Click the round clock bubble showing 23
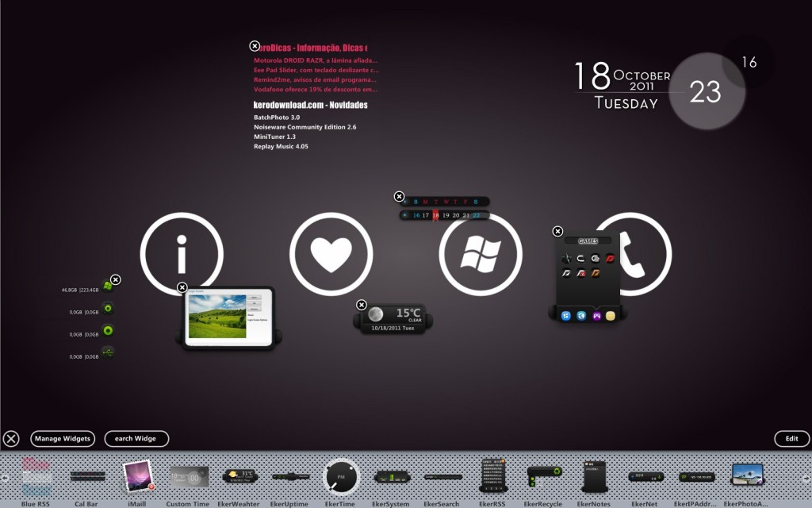The width and height of the screenshot is (812, 508). [707, 91]
